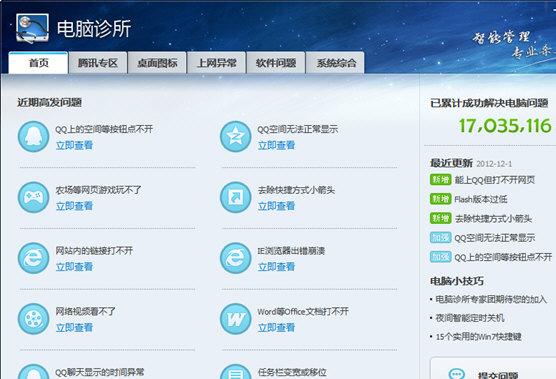Open recent update QQ上的空间等按钮点不开
This screenshot has height=379, width=556.
[x=503, y=257]
